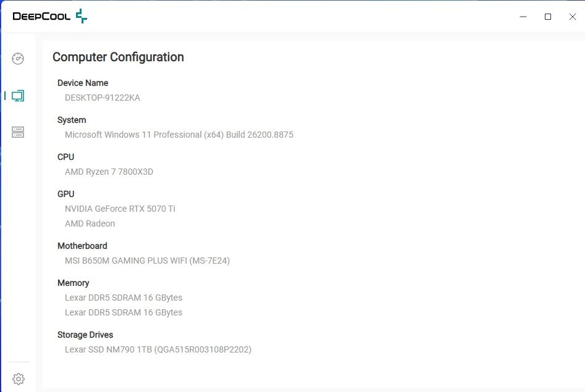Open the storage/server list sidebar icon

18,132
